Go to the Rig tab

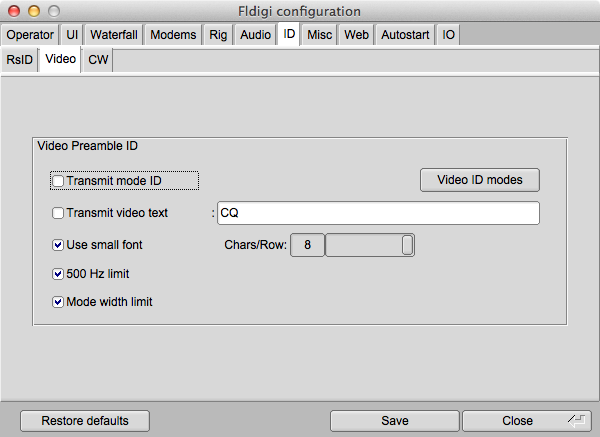(219, 35)
